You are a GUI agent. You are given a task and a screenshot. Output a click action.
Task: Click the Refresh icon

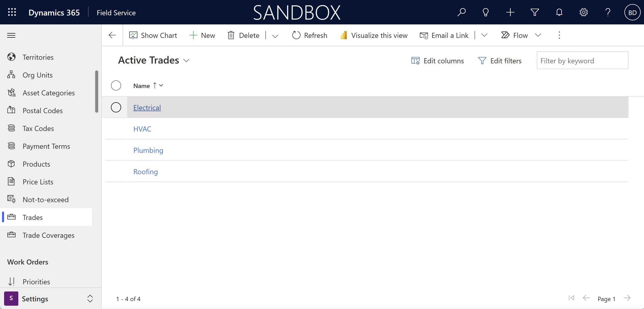(x=295, y=35)
